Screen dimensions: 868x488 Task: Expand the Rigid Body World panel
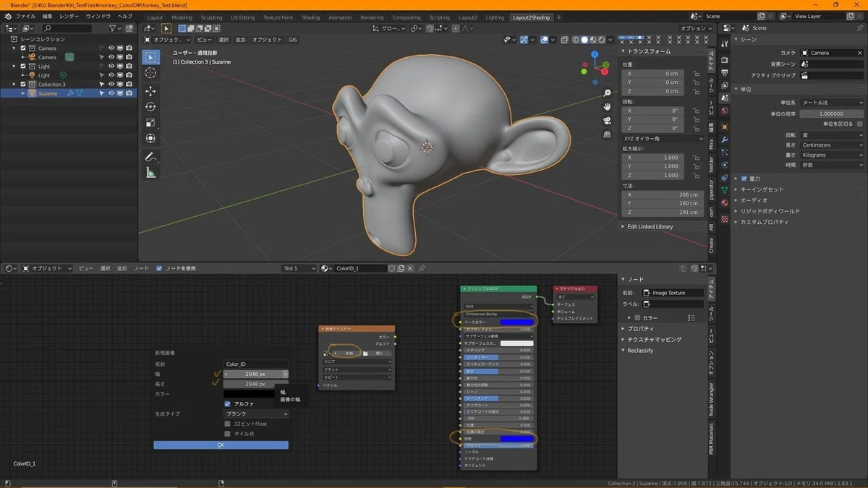point(770,211)
